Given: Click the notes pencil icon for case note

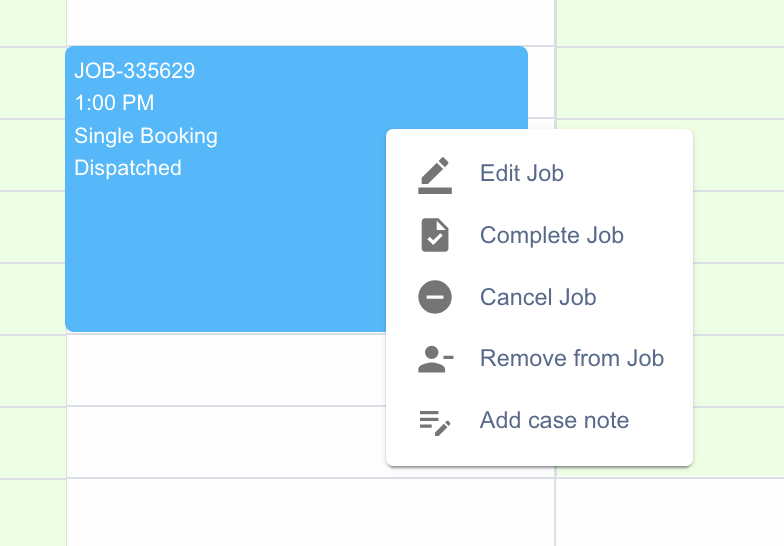Looking at the screenshot, I should (x=434, y=422).
